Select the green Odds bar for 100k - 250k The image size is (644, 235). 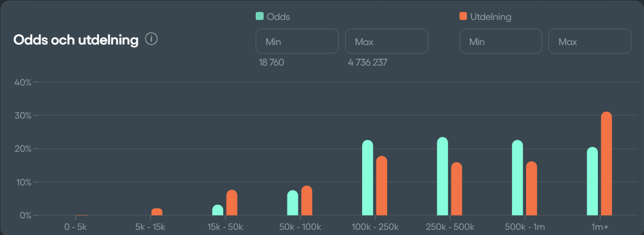click(367, 178)
